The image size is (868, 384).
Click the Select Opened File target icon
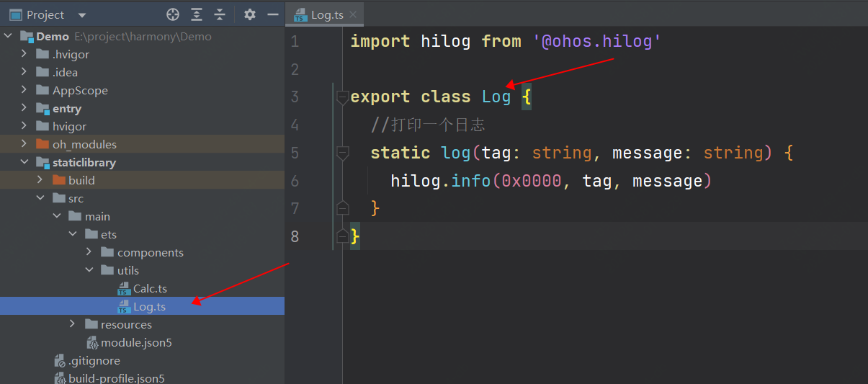click(x=172, y=14)
